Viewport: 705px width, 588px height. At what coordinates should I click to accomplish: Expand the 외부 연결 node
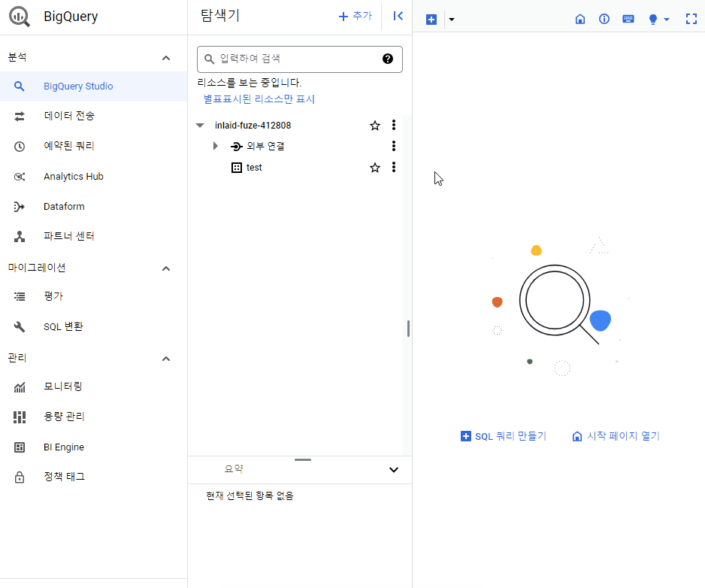[216, 146]
